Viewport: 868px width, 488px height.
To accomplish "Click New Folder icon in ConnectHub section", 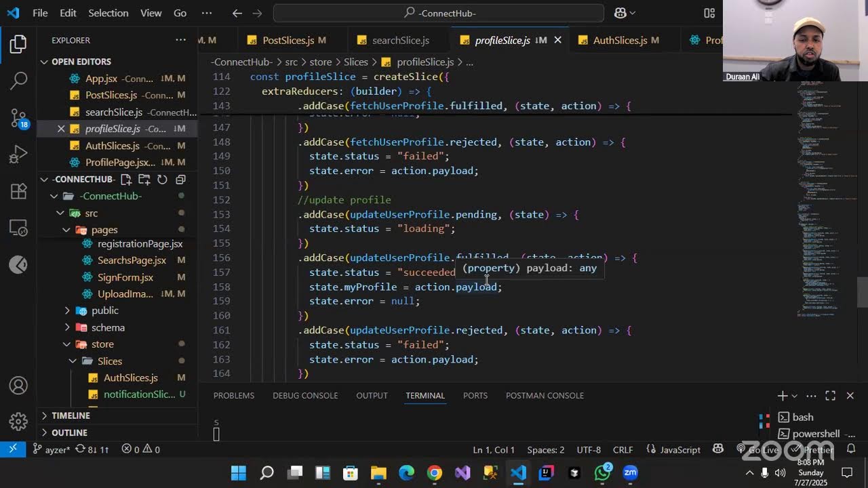I will coord(144,180).
